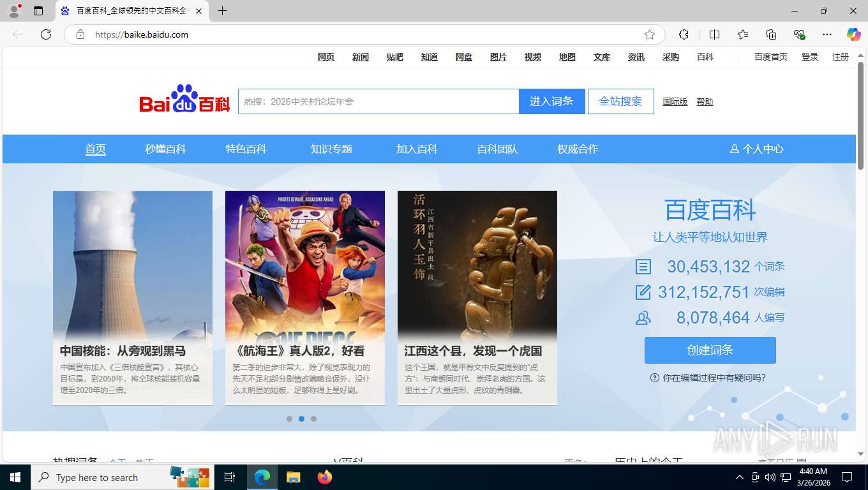This screenshot has width=868, height=490.
Task: Show hidden system tray icons
Action: [x=740, y=477]
